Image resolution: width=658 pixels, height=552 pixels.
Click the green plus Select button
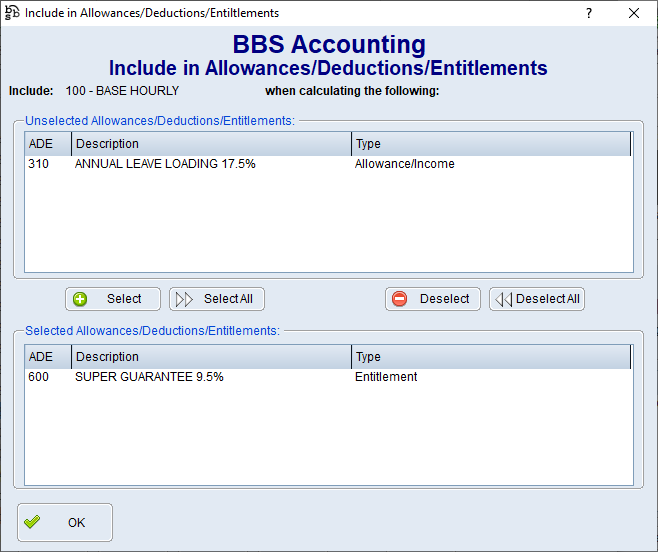pyautogui.click(x=113, y=299)
